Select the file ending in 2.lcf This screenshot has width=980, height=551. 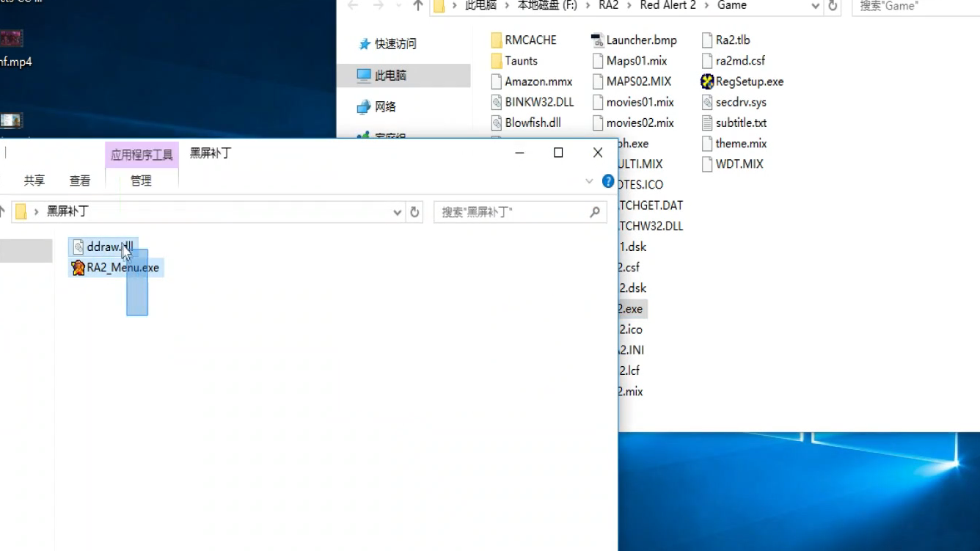point(629,371)
